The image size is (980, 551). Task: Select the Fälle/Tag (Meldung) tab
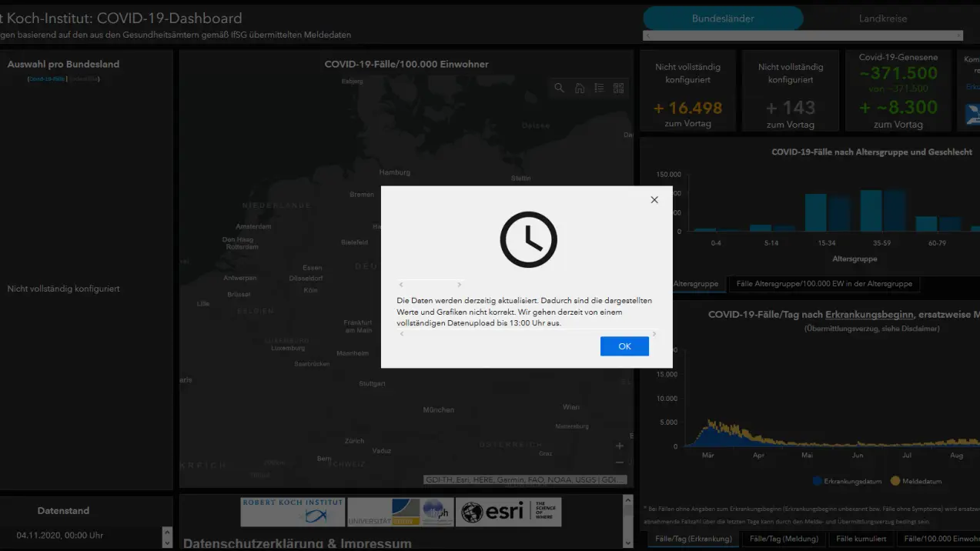click(x=784, y=539)
